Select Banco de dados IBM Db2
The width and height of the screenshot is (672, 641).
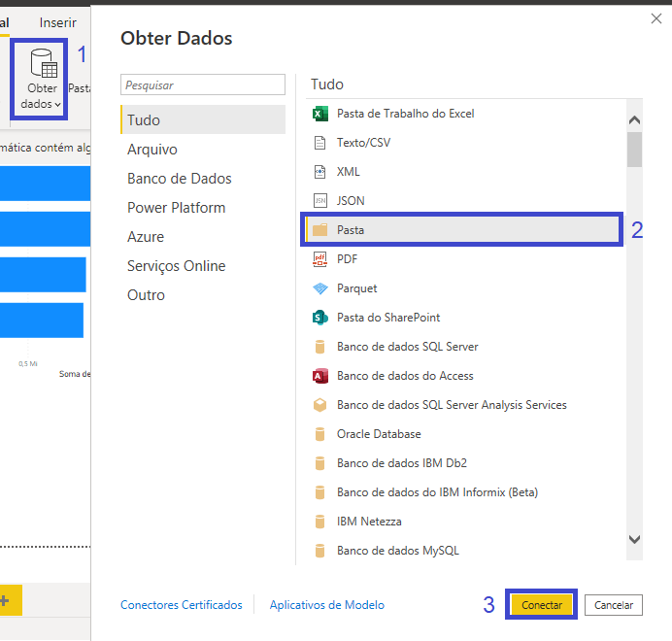[402, 463]
